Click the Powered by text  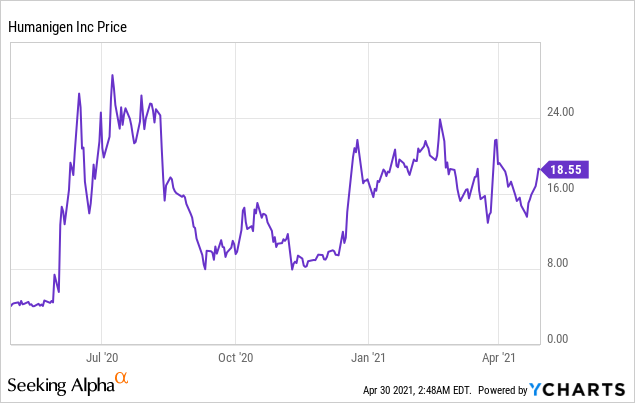501,389
